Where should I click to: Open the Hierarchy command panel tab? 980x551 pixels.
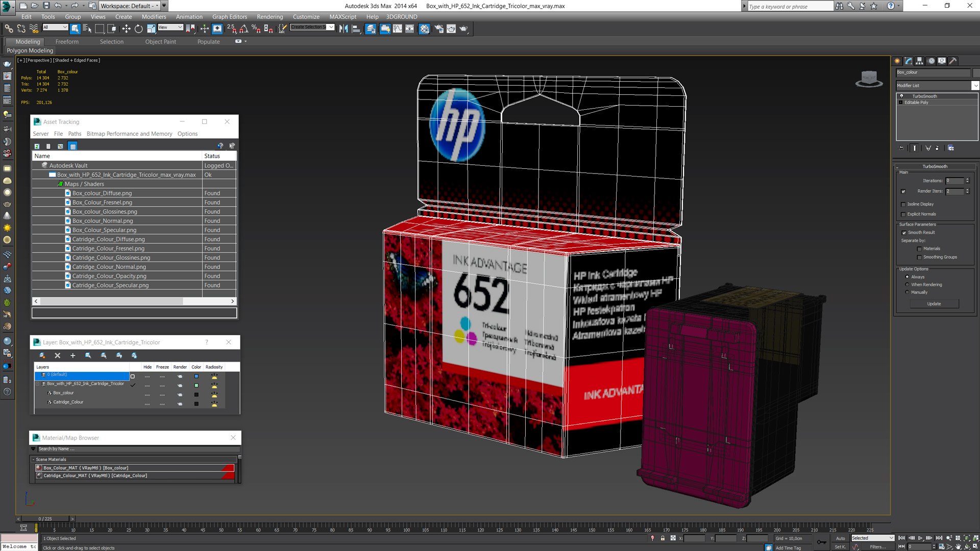[919, 61]
